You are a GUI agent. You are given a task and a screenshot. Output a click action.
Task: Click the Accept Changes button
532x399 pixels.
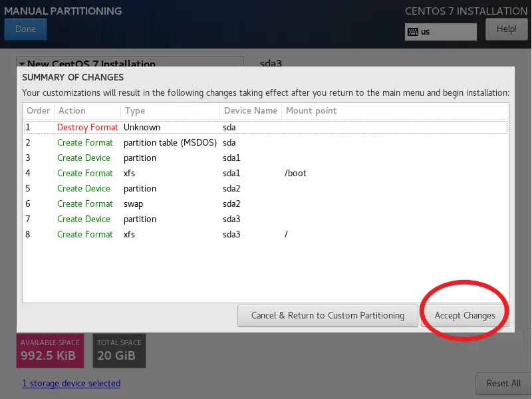[x=464, y=315]
